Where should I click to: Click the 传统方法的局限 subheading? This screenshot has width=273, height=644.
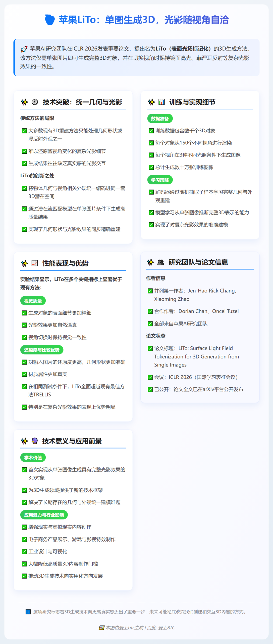(37, 118)
